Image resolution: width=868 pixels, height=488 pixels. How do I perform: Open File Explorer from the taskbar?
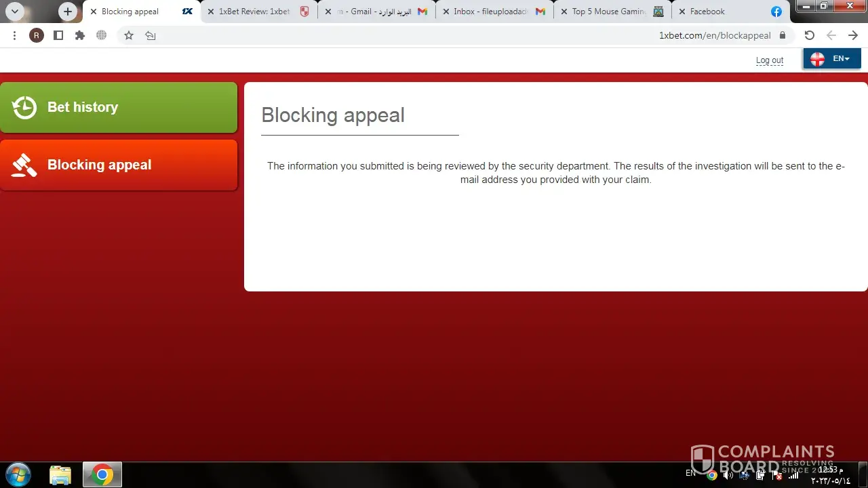click(x=60, y=474)
